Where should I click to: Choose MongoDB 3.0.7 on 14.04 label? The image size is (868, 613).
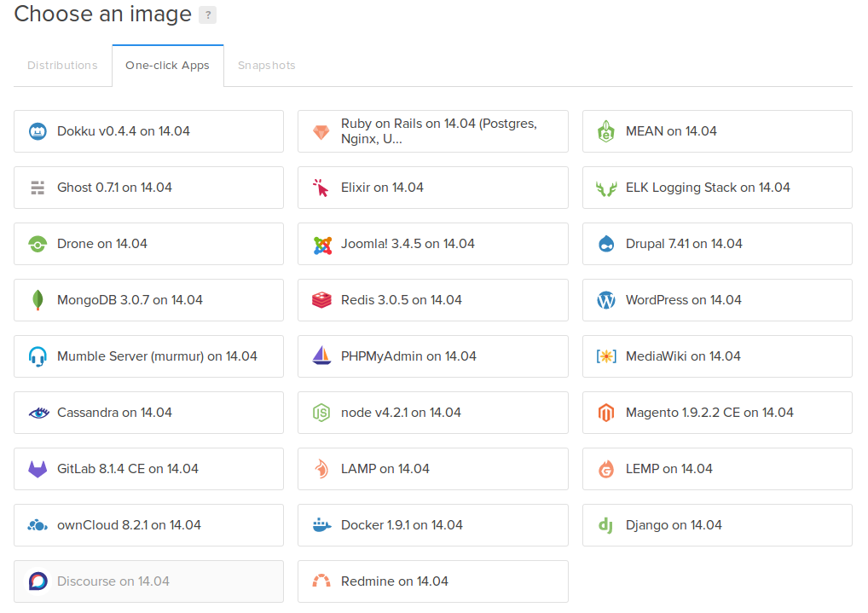pos(130,300)
